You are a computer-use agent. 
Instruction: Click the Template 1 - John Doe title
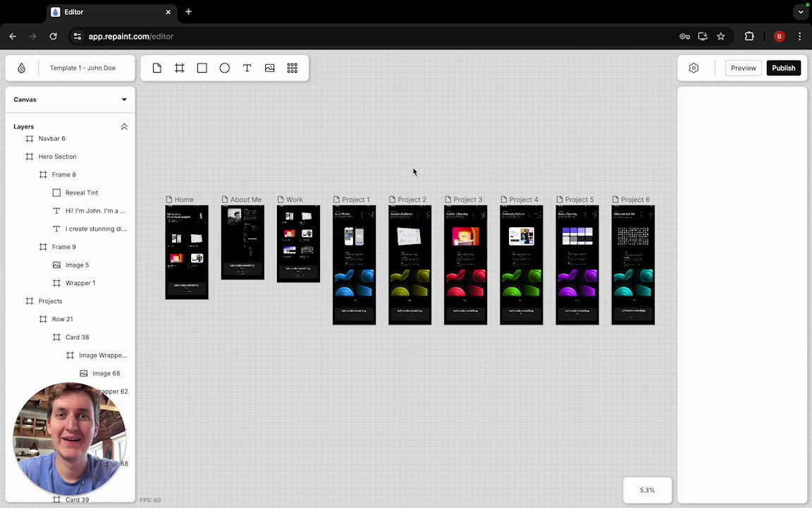(x=82, y=68)
